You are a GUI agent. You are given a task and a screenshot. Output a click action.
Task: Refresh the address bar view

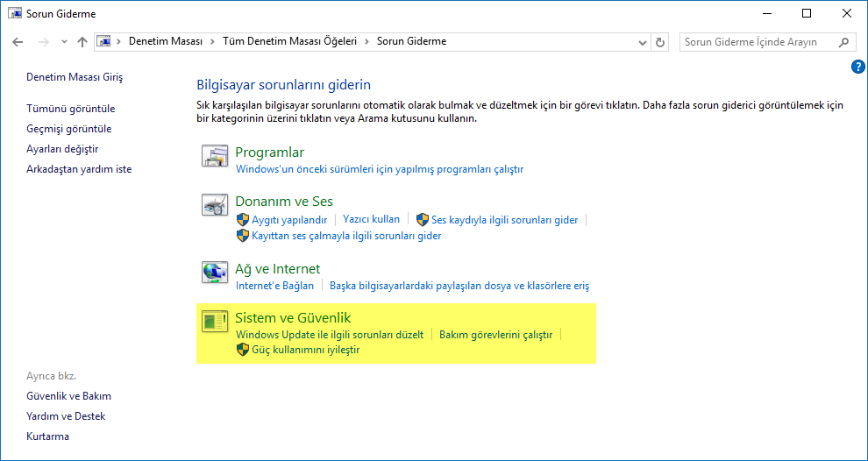(x=659, y=42)
